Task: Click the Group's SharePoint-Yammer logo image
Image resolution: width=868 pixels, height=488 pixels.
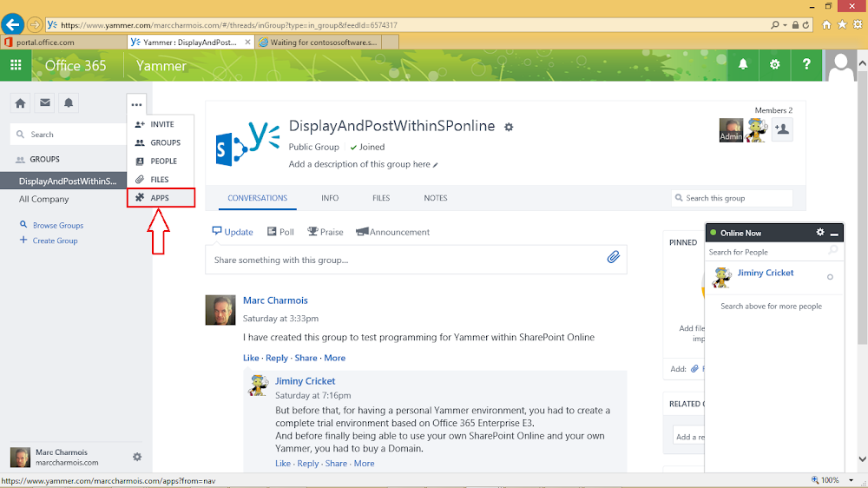Action: pos(247,143)
